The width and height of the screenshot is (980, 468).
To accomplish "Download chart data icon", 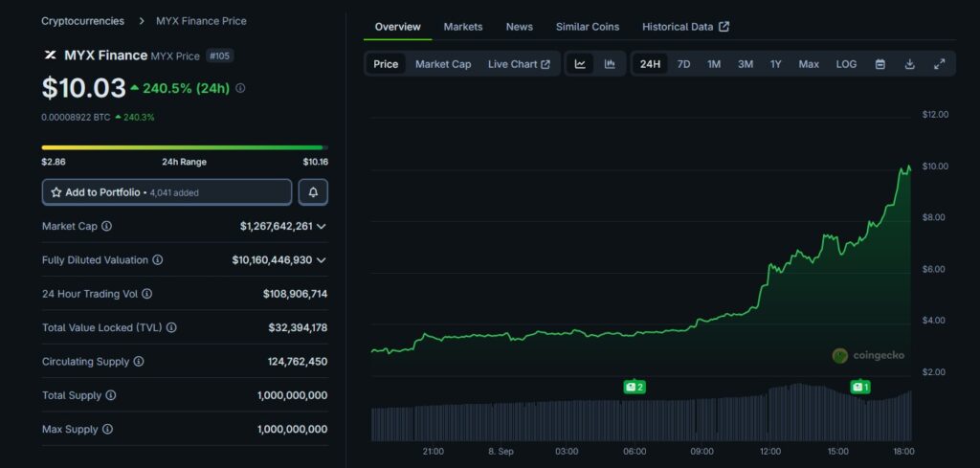I will pos(910,64).
